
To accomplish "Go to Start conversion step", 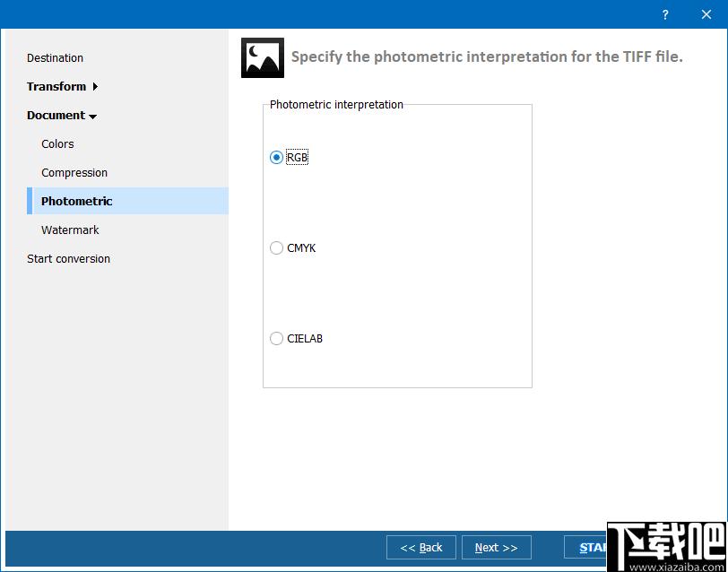I will [68, 258].
